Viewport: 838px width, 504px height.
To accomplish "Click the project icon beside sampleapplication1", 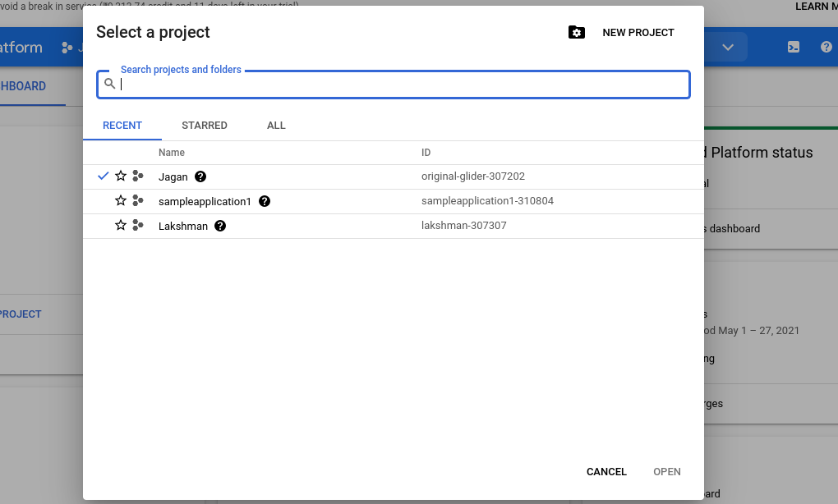I will click(138, 200).
